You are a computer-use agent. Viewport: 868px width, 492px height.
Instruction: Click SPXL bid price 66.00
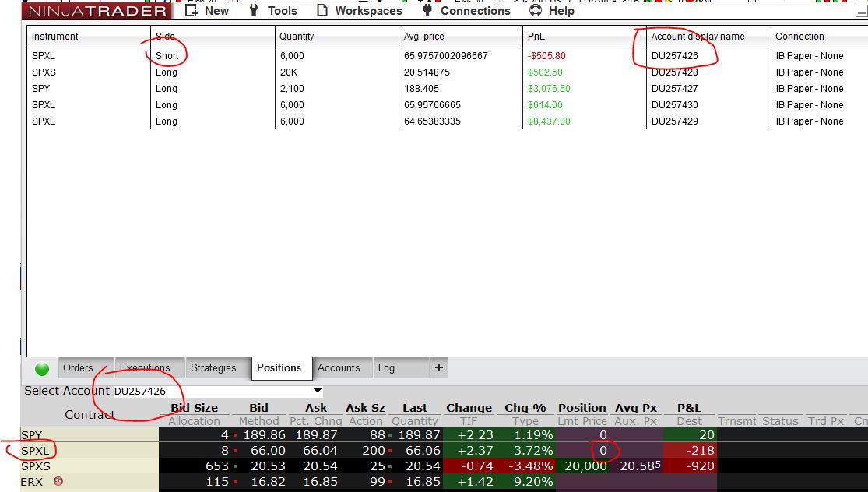[x=268, y=451]
